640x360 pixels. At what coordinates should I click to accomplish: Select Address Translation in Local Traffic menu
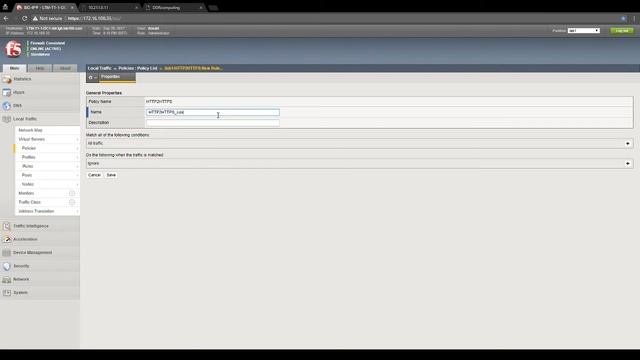(36, 211)
